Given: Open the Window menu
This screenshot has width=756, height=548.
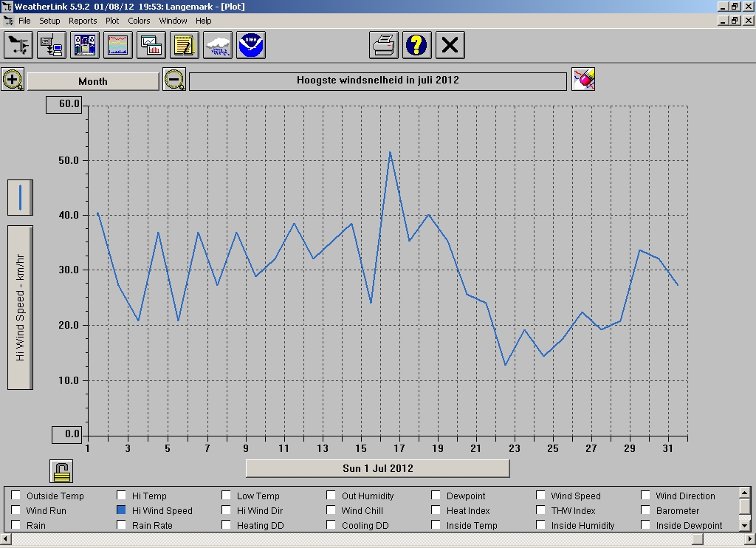Looking at the screenshot, I should tap(173, 21).
